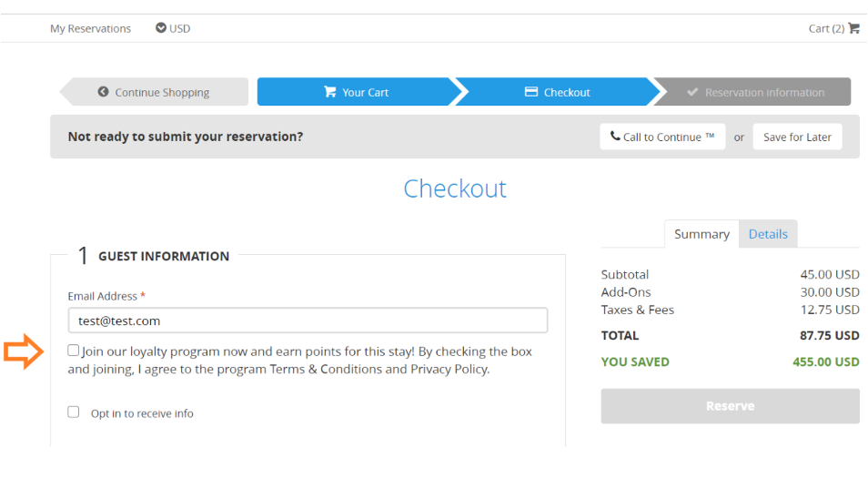Check the Opt in to receive info box
This screenshot has width=868, height=499.
(74, 412)
